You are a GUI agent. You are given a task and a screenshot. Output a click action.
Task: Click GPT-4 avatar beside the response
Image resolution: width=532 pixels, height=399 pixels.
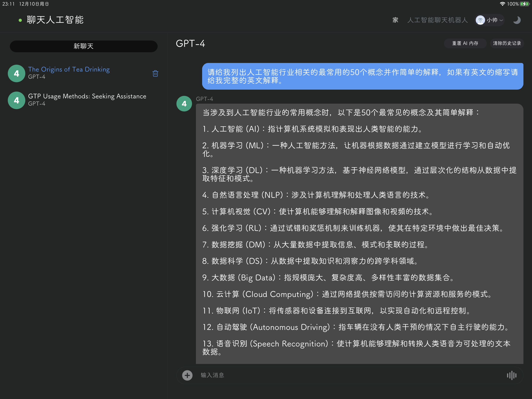(x=184, y=104)
